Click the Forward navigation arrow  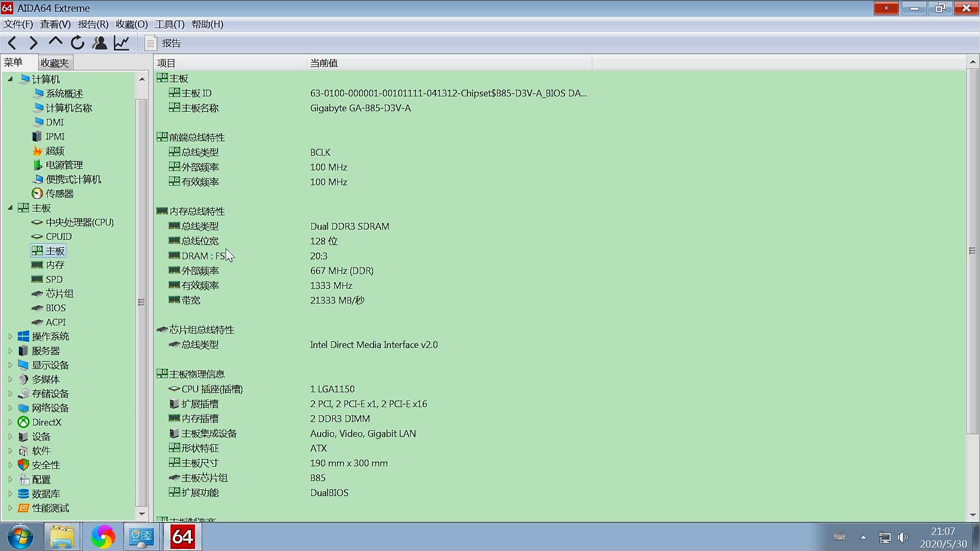[x=34, y=43]
